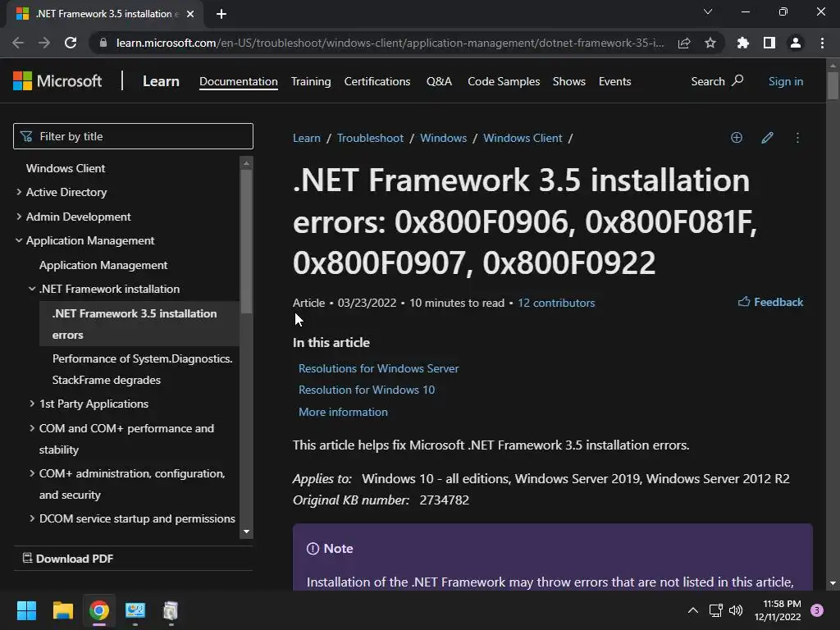Open the notification center badge
The height and width of the screenshot is (630, 840).
coord(817,610)
